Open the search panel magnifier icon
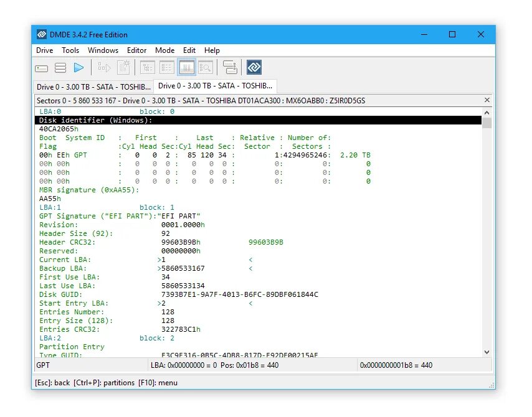The height and width of the screenshot is (417, 532). coord(206,67)
